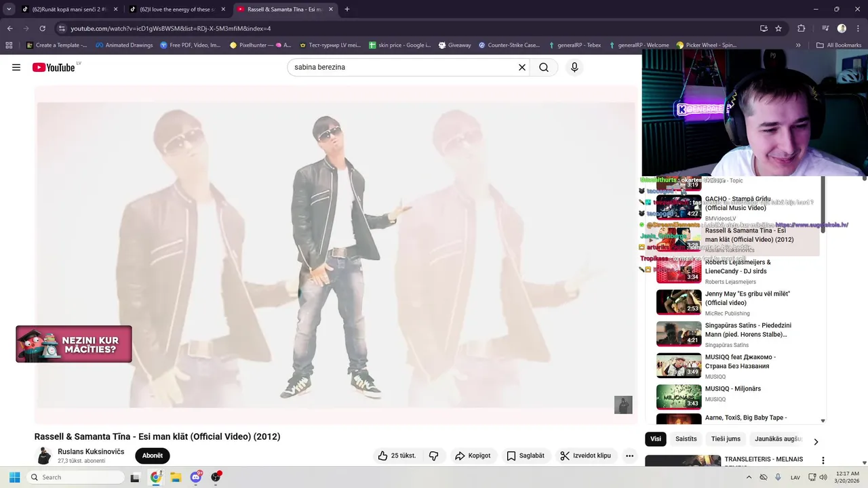
Task: Open the tab search dropdown arrow
Action: coord(9,9)
